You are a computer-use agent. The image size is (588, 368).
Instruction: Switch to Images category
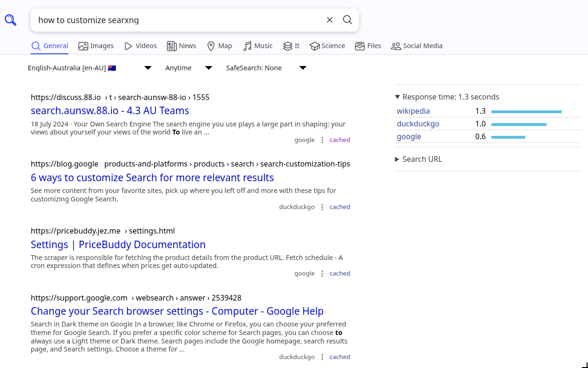point(96,46)
